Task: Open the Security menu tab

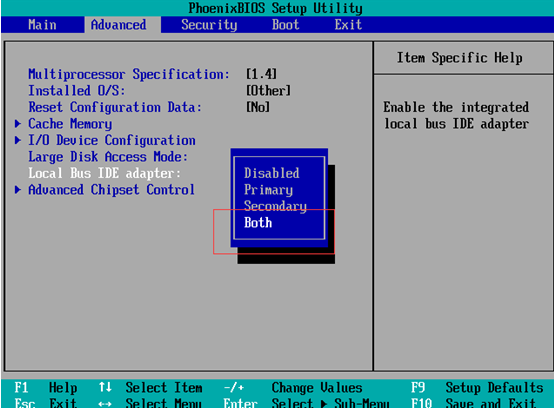Action: coord(209,25)
